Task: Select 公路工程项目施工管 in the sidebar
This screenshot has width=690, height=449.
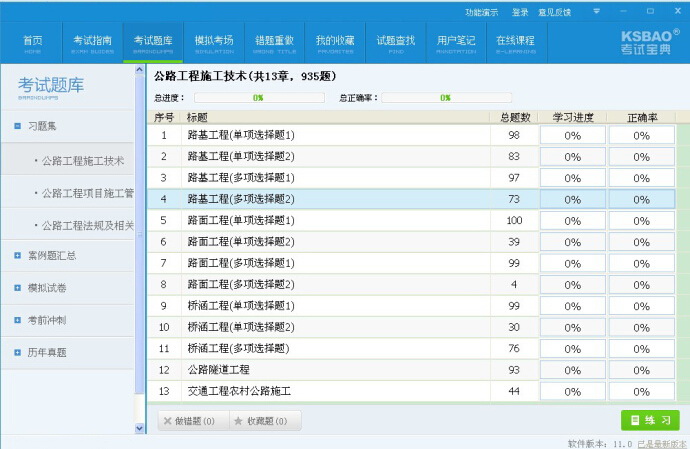Action: (x=68, y=193)
